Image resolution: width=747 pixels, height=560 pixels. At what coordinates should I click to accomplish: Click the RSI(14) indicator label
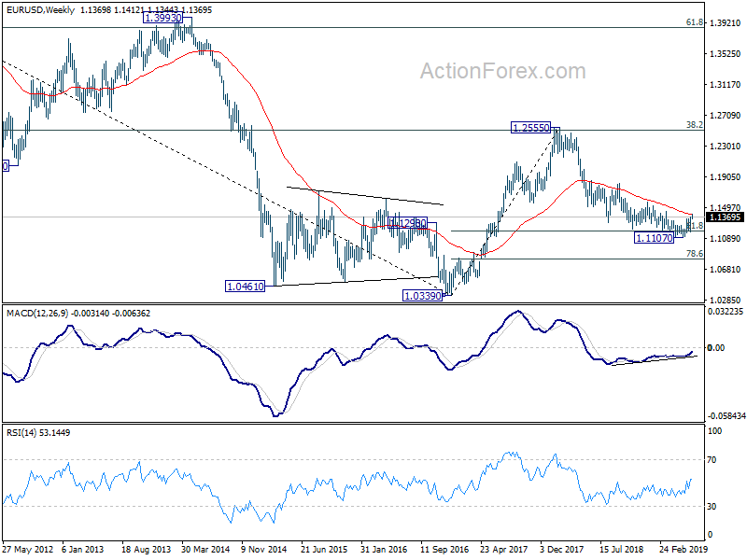coord(21,433)
